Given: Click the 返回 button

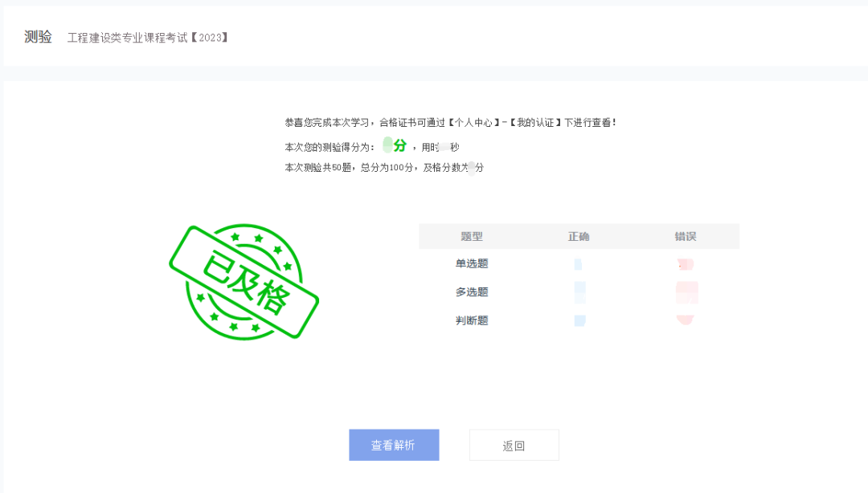Looking at the screenshot, I should [514, 445].
